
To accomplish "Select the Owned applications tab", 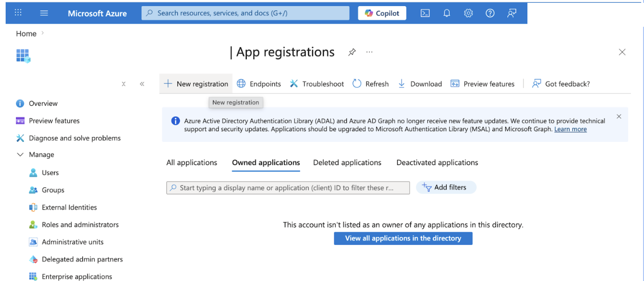I will coord(266,163).
